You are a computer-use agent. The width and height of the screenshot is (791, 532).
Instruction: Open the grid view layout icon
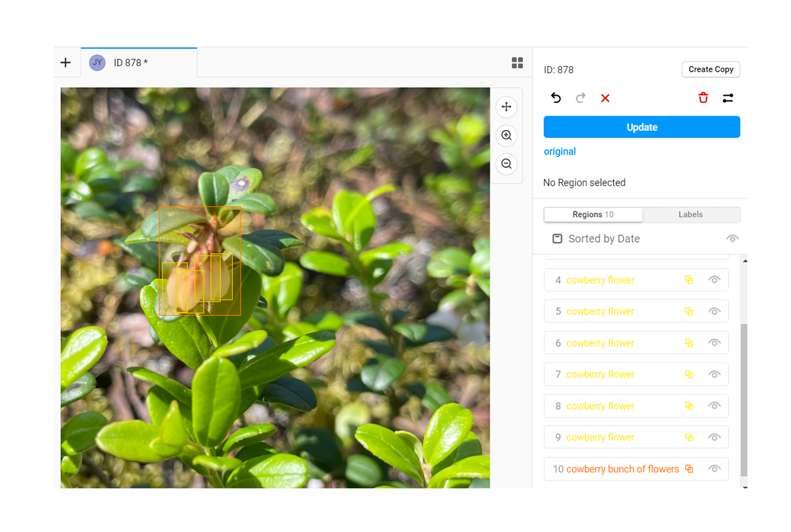tap(517, 63)
